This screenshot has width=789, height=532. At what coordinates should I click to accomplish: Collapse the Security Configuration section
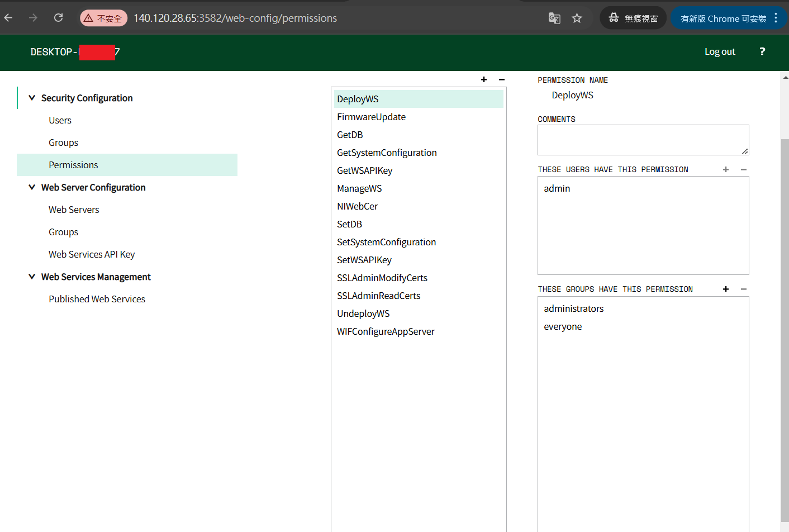[32, 98]
